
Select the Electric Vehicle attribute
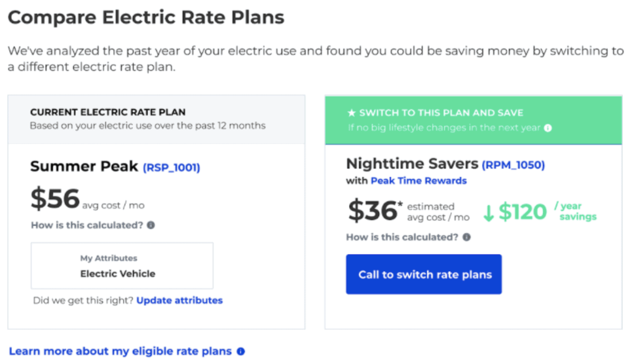pyautogui.click(x=117, y=274)
